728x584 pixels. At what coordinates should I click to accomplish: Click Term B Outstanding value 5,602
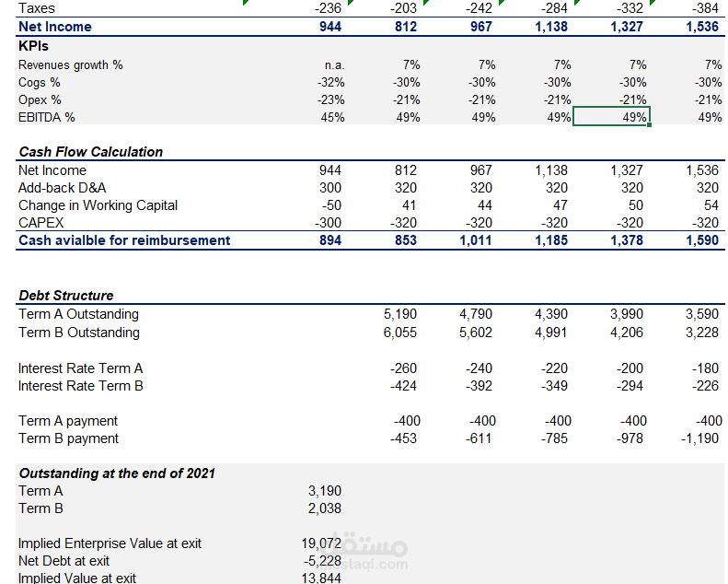coord(476,333)
